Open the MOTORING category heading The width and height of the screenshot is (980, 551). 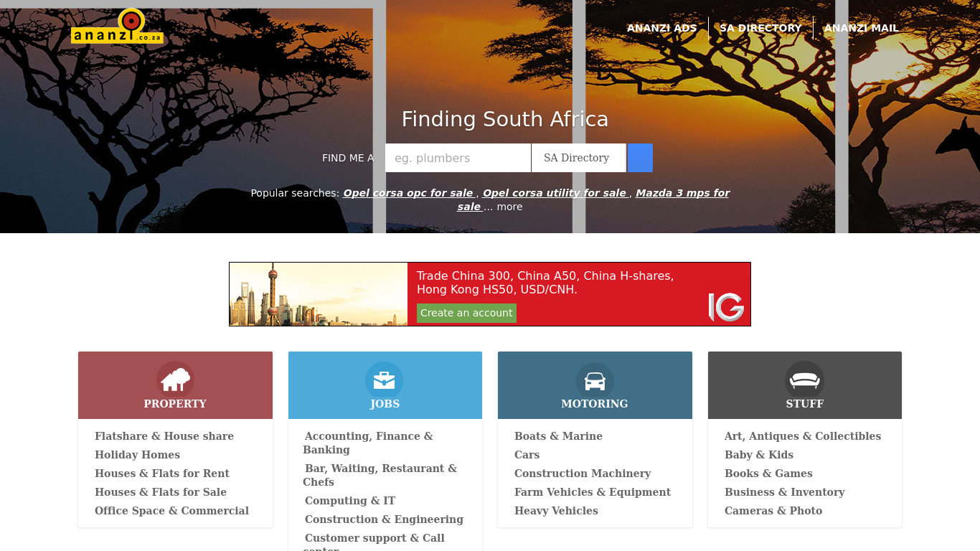[x=595, y=404]
